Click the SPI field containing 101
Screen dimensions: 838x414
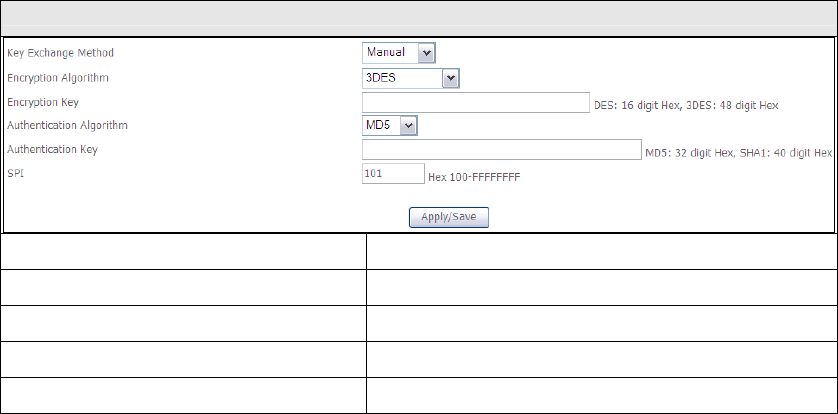point(393,174)
